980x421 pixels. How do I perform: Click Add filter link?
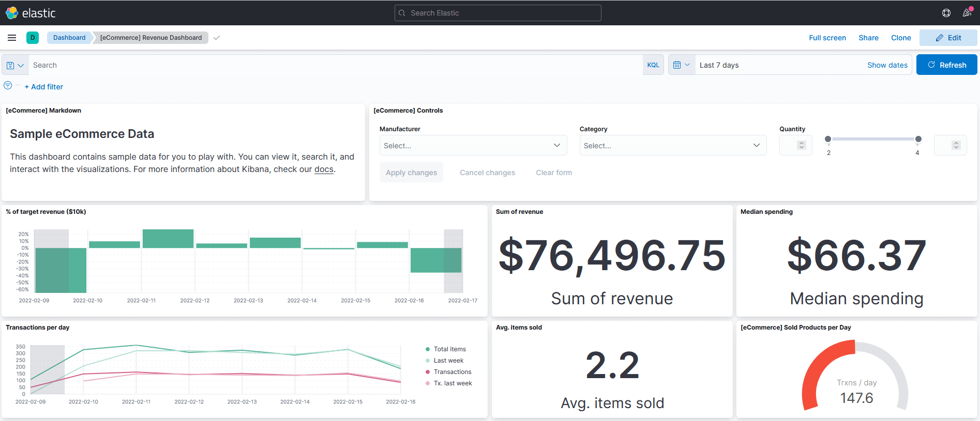pyautogui.click(x=44, y=87)
